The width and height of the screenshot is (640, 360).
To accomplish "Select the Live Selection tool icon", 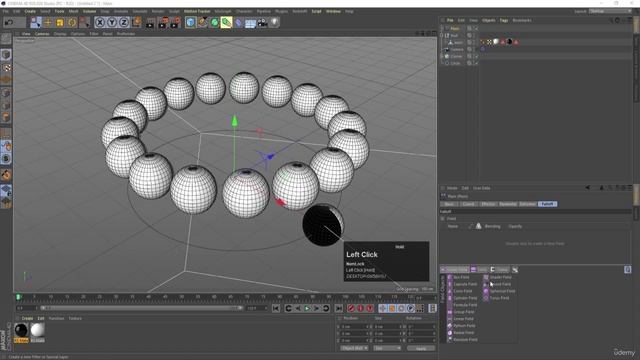I will [x=36, y=22].
